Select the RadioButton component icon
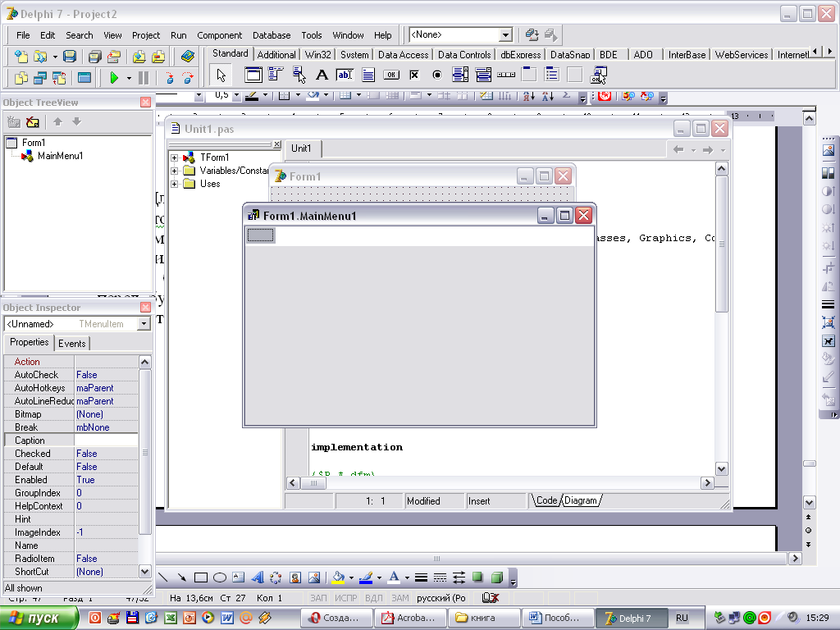Viewport: 840px width, 630px height. pyautogui.click(x=437, y=75)
